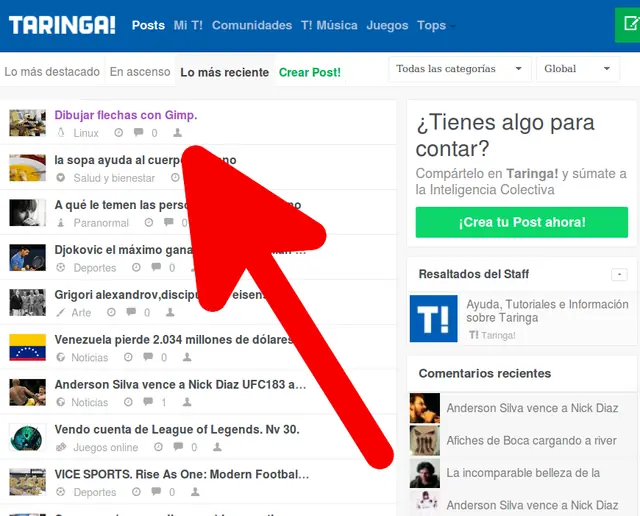This screenshot has height=516, width=640.
Task: Click the Crear Post! link
Action: point(310,72)
